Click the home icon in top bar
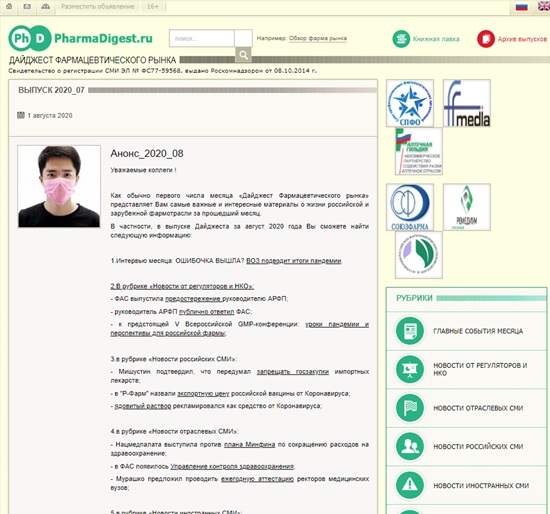550x514 pixels. (x=9, y=6)
